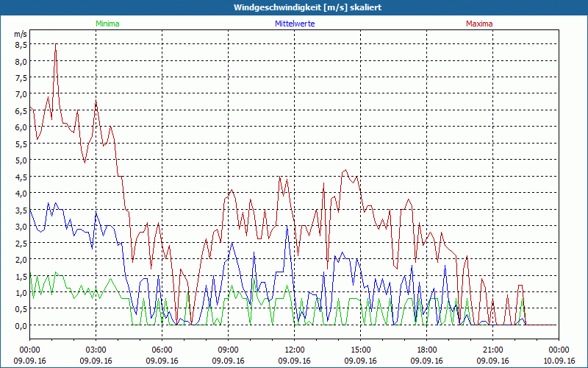Click the 1,5 y-axis value
588x368 pixels.
(21, 275)
